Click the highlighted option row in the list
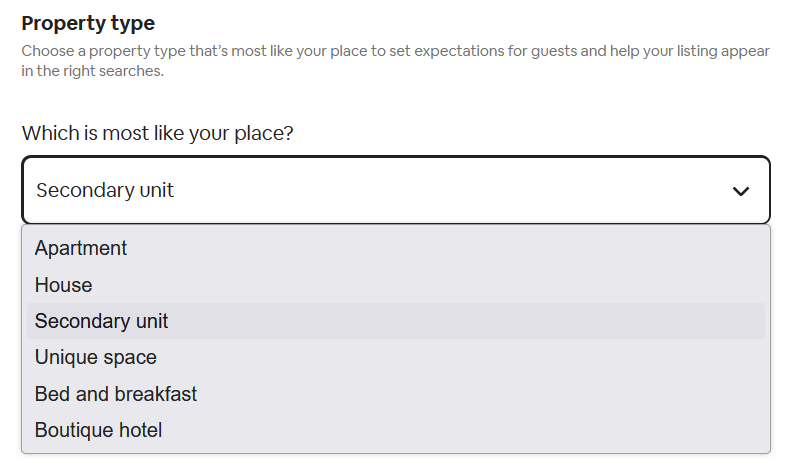This screenshot has height=461, width=785. coord(395,321)
